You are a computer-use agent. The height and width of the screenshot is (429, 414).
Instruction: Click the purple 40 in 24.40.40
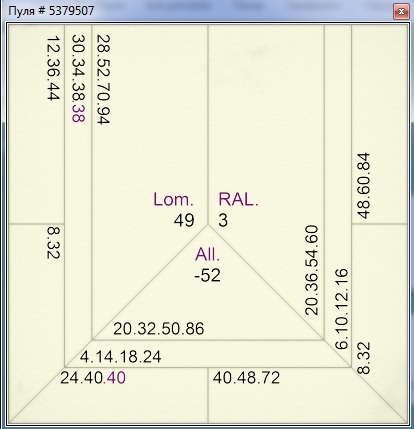(x=116, y=378)
